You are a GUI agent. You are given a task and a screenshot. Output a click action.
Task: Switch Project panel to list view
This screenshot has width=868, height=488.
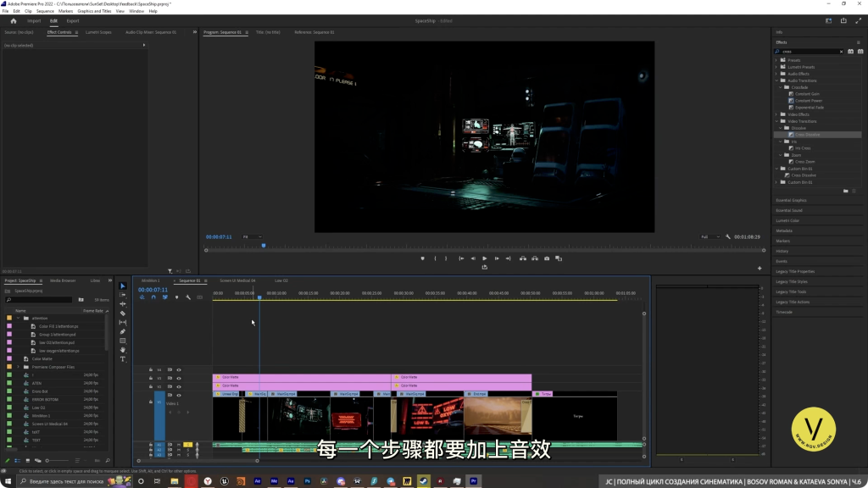17,460
